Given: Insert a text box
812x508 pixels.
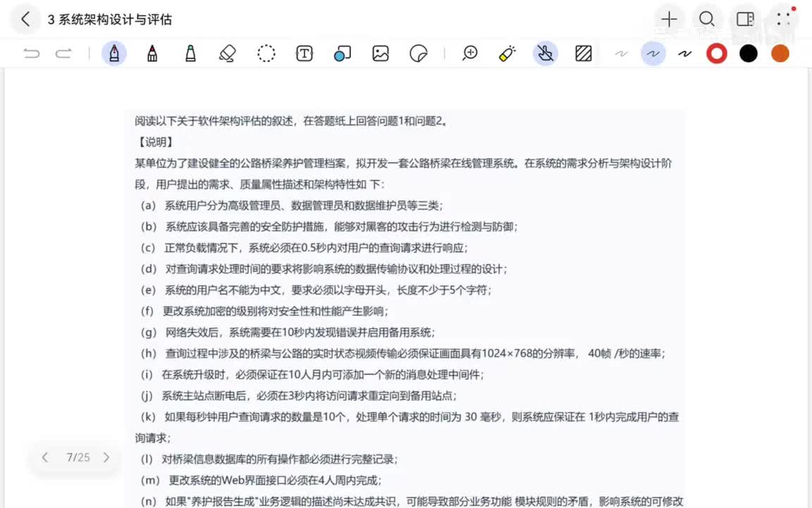Looking at the screenshot, I should tap(304, 54).
